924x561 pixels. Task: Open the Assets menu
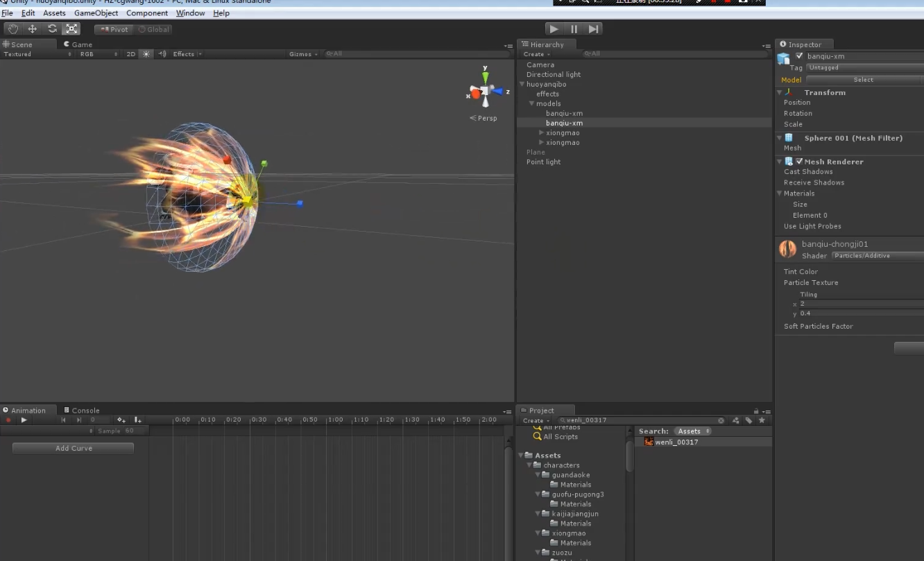(54, 13)
